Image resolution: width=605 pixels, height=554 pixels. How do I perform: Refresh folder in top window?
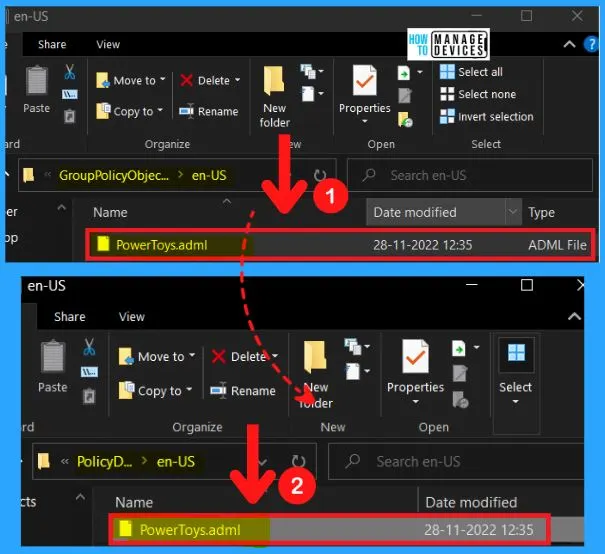pyautogui.click(x=320, y=176)
